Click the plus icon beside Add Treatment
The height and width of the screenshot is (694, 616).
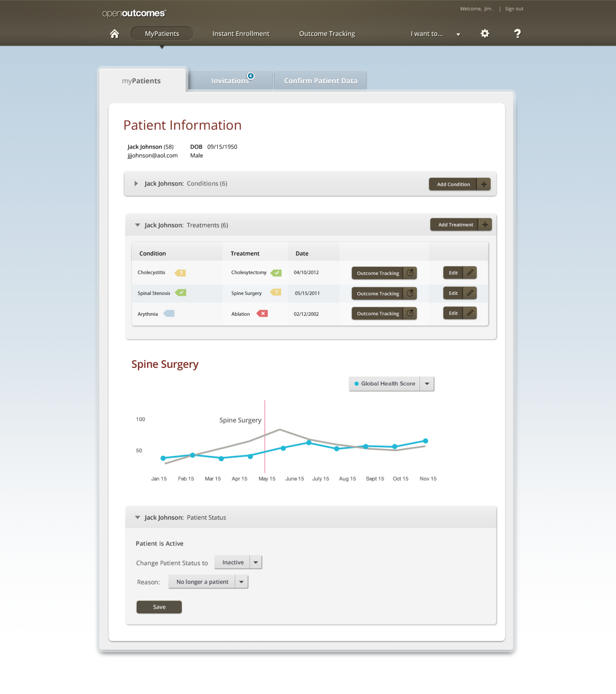(x=485, y=224)
